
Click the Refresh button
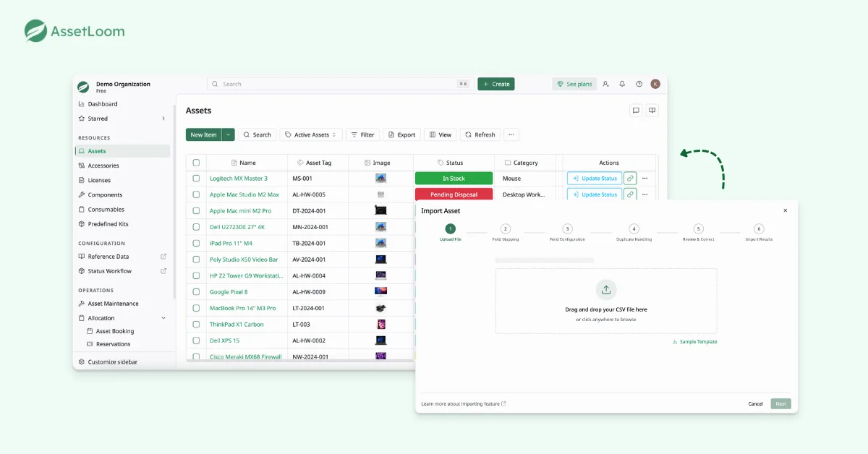coord(480,134)
